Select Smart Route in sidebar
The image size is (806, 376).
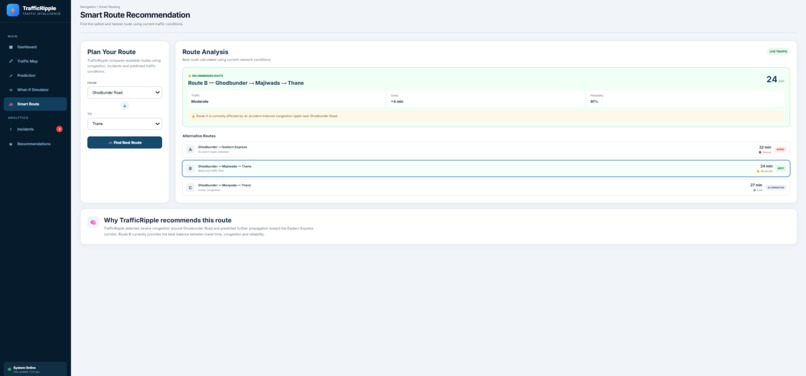(x=35, y=104)
